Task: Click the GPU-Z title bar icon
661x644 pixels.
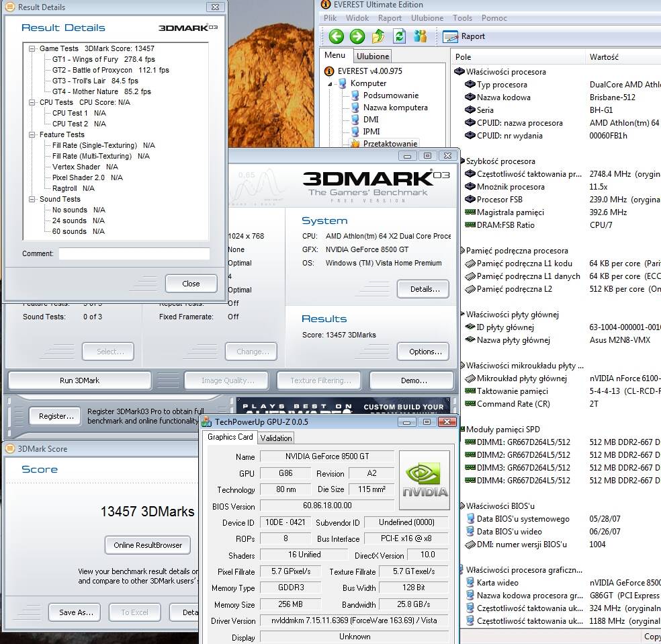Action: point(207,421)
